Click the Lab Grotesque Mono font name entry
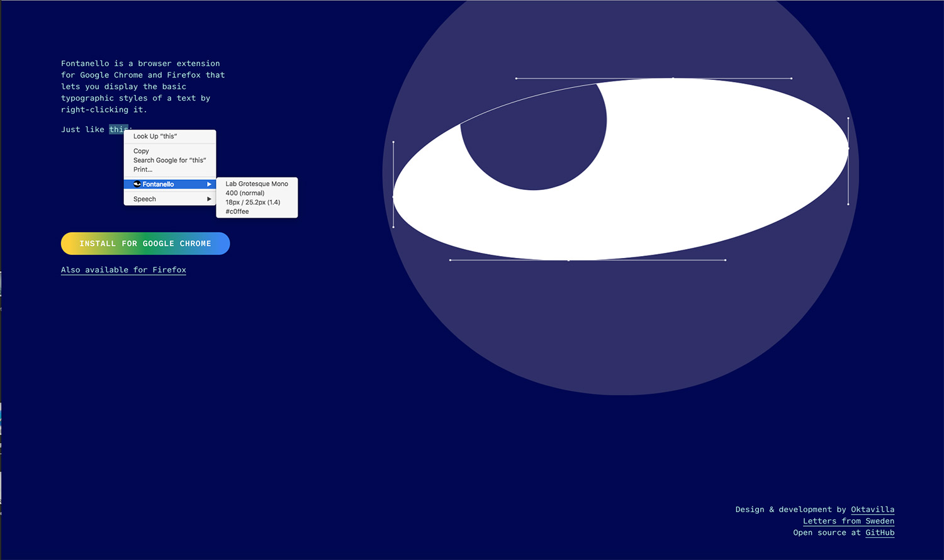The image size is (944, 560). point(257,184)
